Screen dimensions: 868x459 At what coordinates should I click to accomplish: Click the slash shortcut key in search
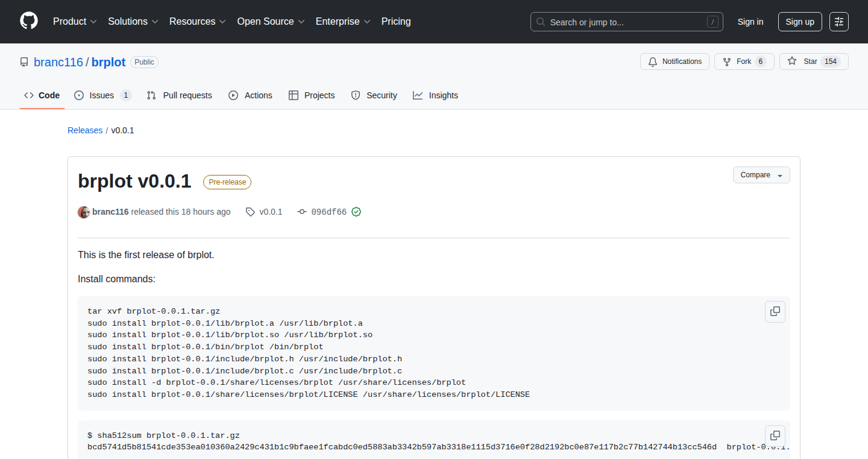(x=712, y=22)
